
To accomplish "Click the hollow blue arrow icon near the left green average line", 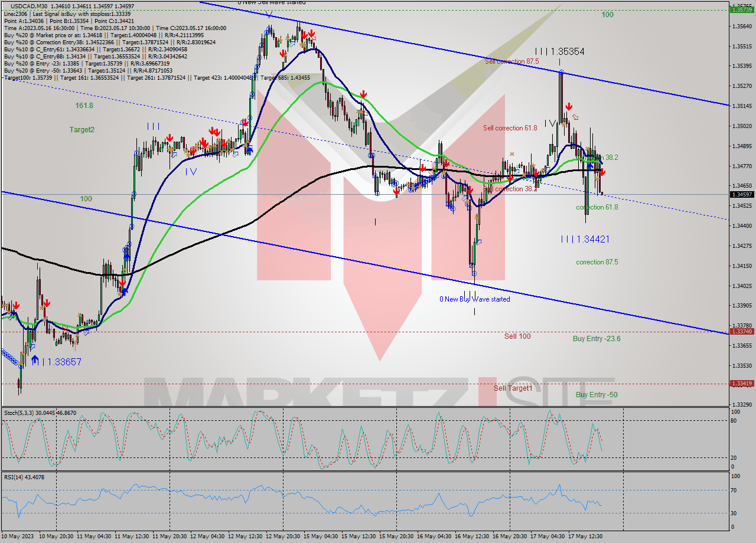I will [11, 317].
